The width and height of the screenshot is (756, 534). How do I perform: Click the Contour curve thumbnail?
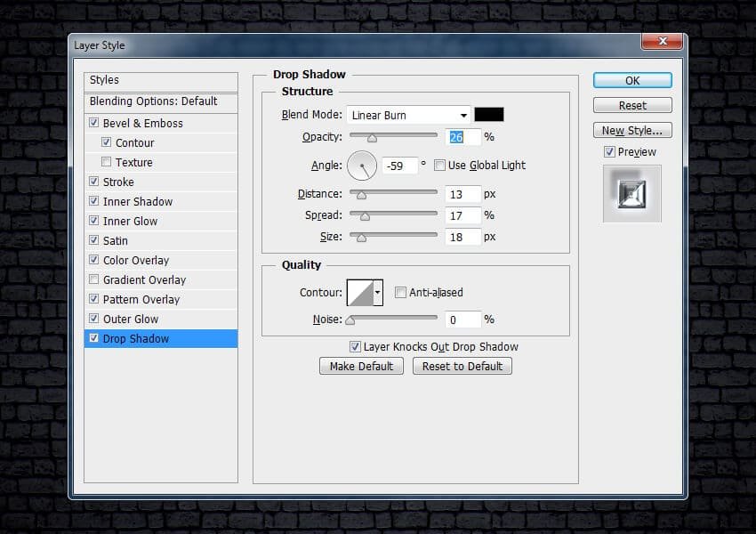point(359,292)
